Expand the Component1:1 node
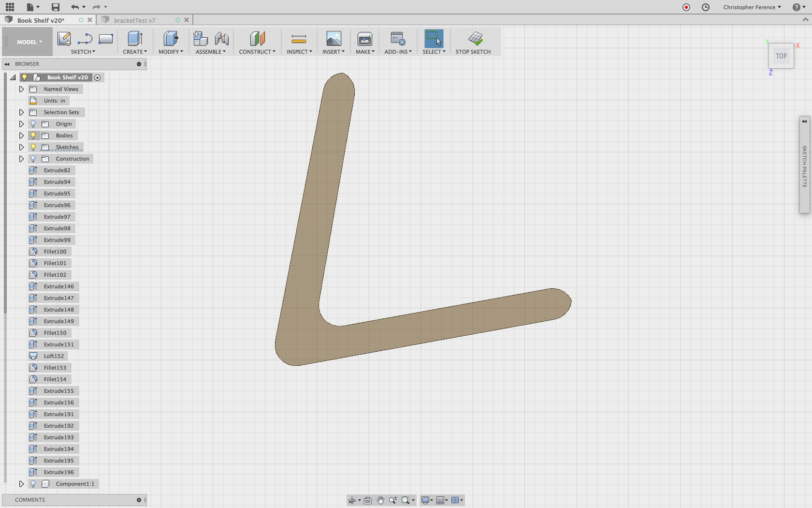812x508 pixels. pos(21,484)
